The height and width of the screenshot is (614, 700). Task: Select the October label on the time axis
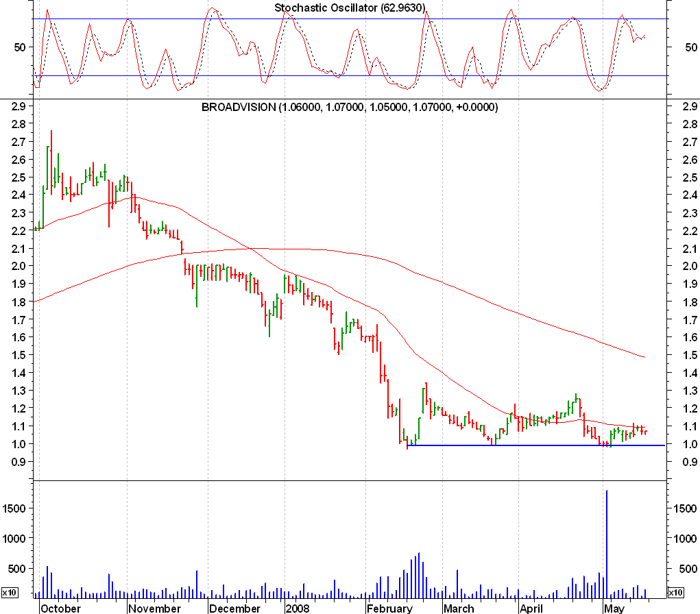pos(60,608)
